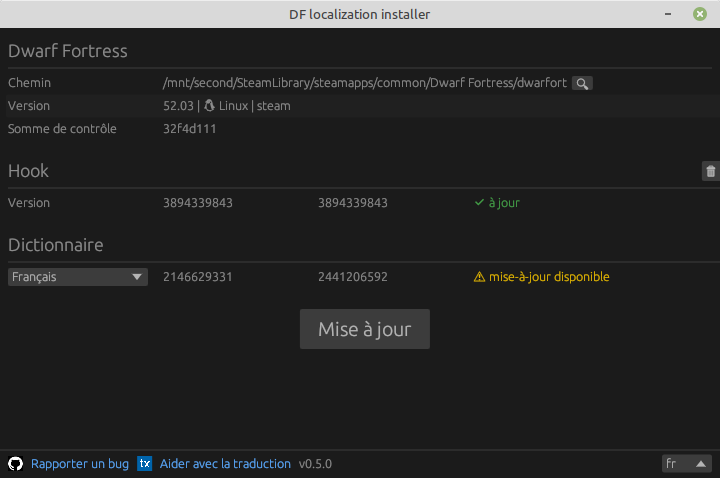Click the Somme de contrôle label
720x478 pixels.
point(62,129)
